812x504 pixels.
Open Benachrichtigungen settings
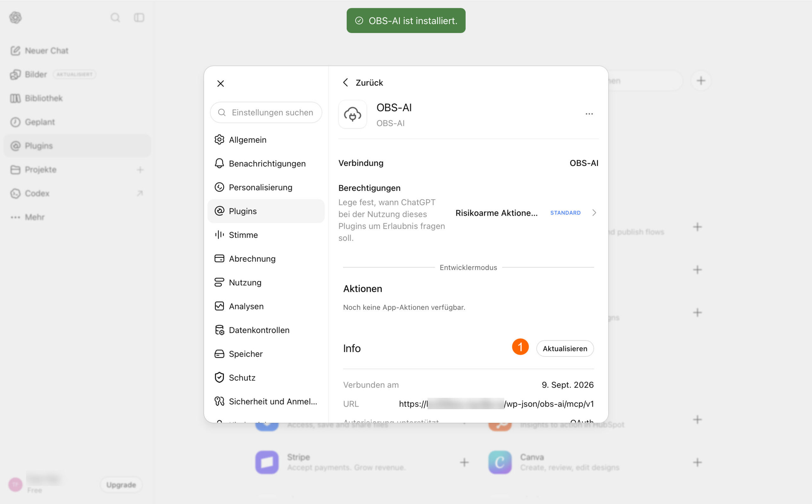(x=266, y=163)
